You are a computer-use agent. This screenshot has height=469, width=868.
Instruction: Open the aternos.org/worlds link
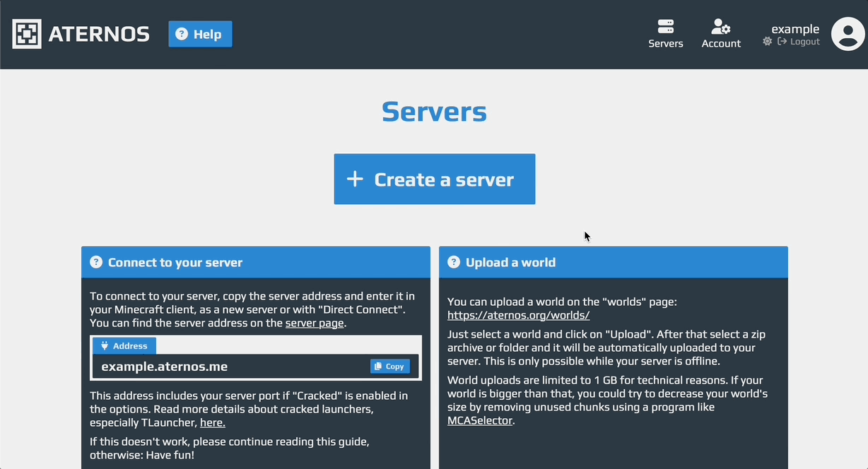[x=518, y=315]
